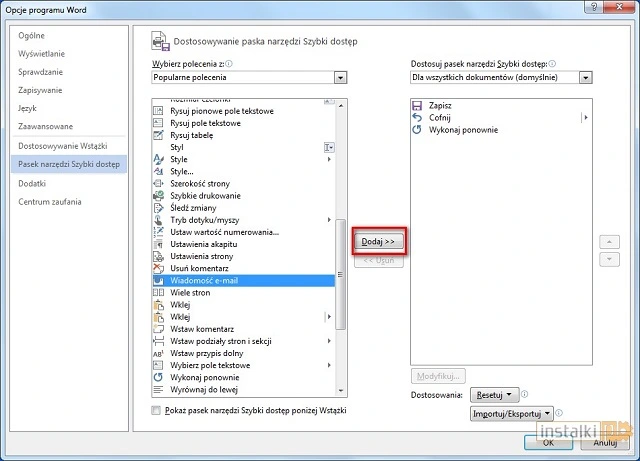Select Wstaw przypis dolny icon

(x=158, y=353)
